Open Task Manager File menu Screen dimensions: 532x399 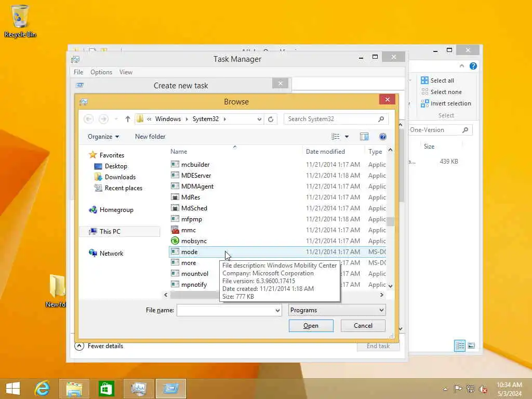78,72
